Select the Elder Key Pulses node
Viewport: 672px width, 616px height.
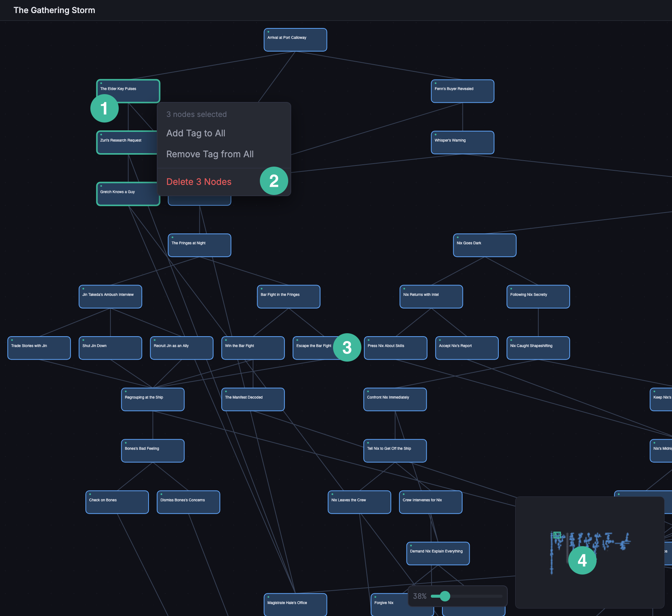(x=128, y=91)
